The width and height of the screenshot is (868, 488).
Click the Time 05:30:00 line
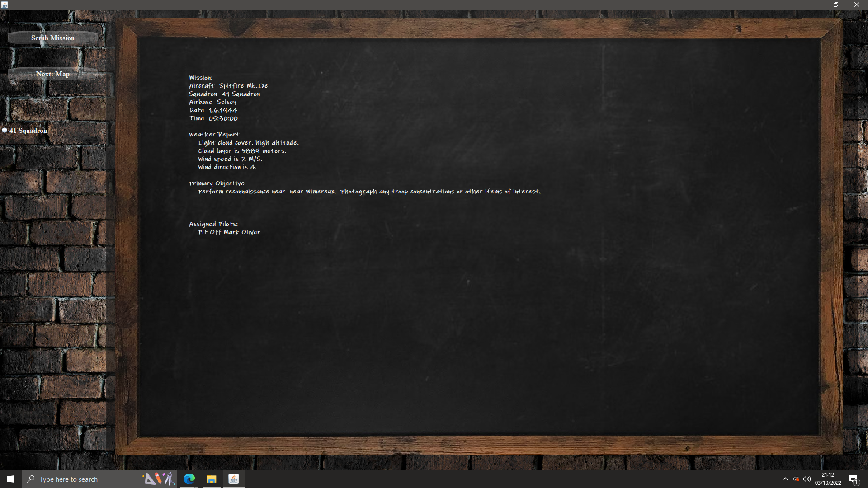click(x=213, y=118)
